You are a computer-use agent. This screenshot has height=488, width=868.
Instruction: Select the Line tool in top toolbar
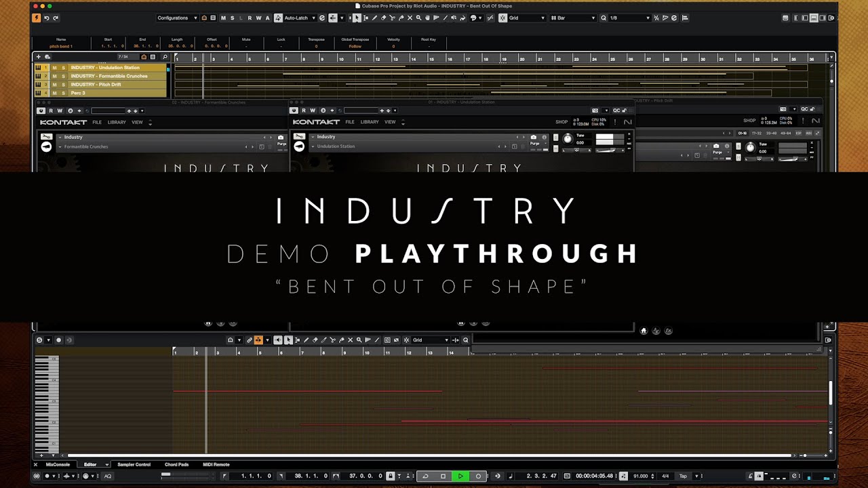[x=445, y=18]
